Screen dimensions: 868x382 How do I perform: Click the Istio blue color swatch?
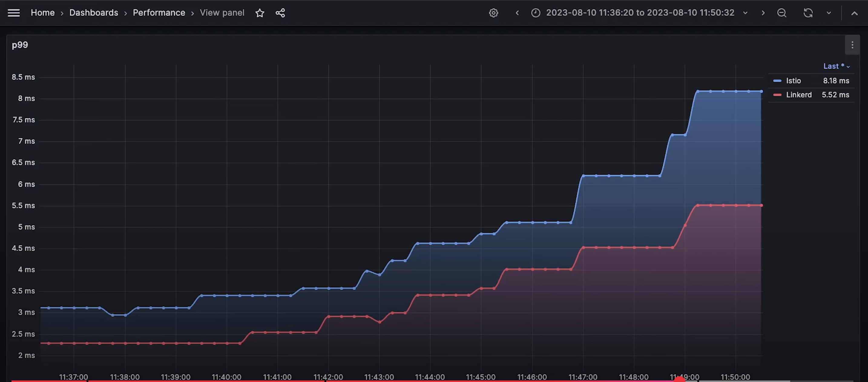click(x=777, y=81)
